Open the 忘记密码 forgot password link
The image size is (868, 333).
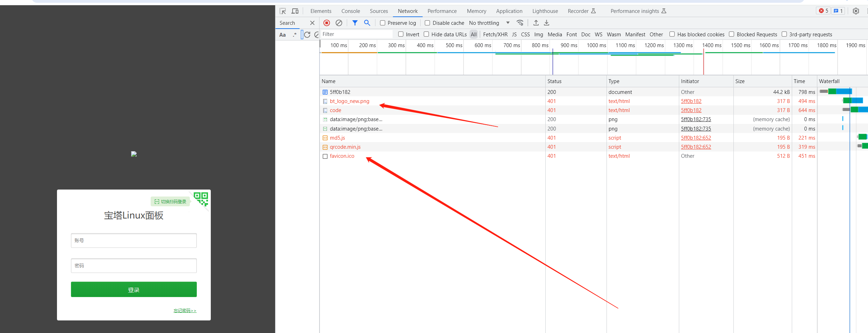tap(185, 311)
